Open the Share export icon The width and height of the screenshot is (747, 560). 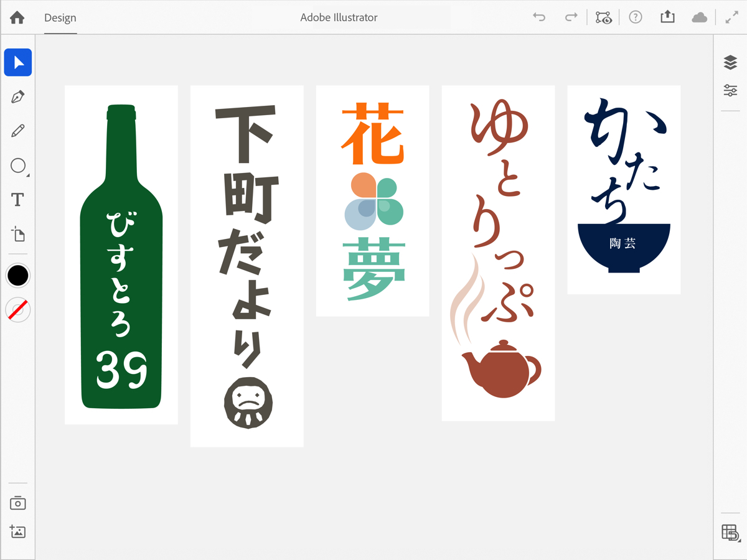[667, 17]
